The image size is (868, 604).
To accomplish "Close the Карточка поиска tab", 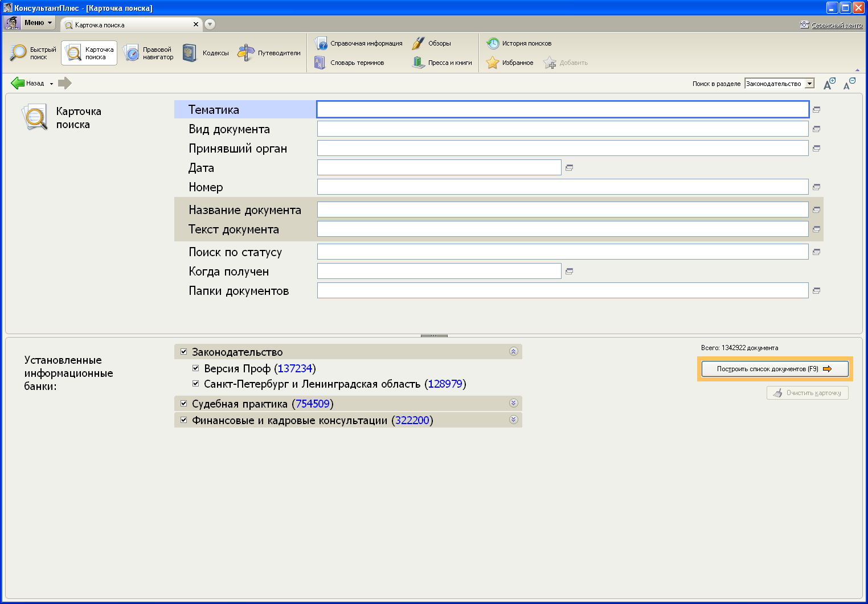I will point(196,24).
